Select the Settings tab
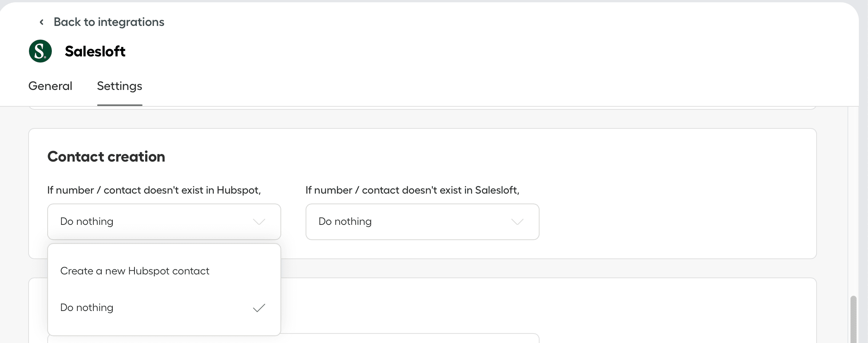 pyautogui.click(x=119, y=86)
